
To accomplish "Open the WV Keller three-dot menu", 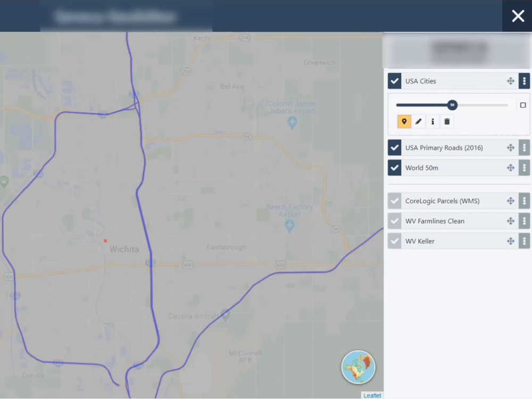I will (524, 241).
